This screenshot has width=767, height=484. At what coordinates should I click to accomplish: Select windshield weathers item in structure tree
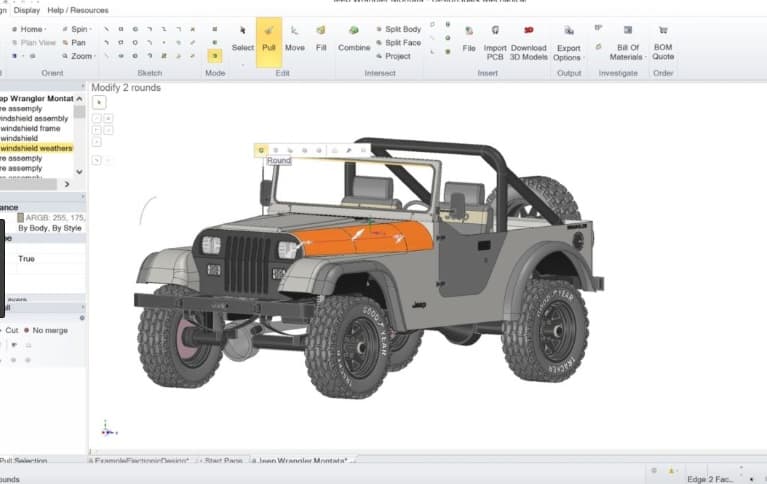coord(36,148)
